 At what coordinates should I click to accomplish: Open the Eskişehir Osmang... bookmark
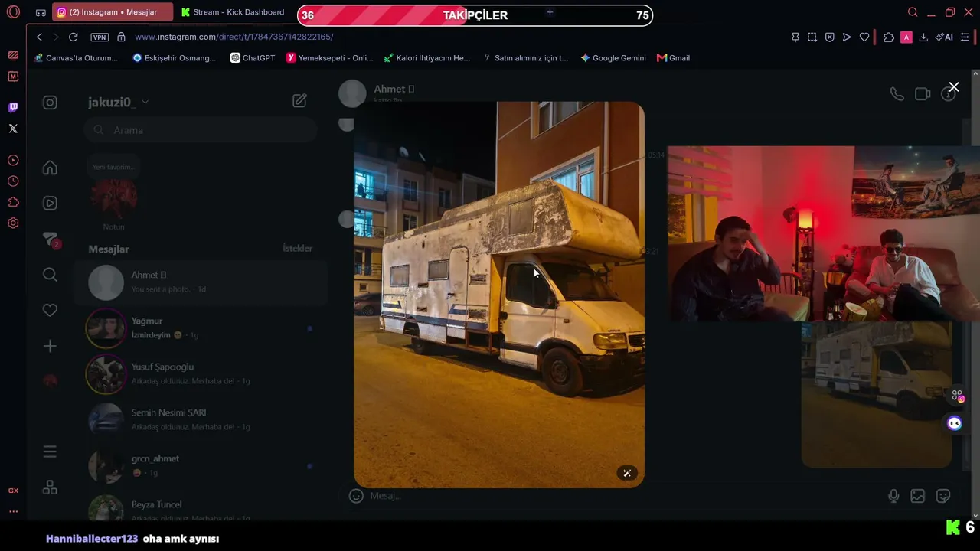pyautogui.click(x=175, y=58)
